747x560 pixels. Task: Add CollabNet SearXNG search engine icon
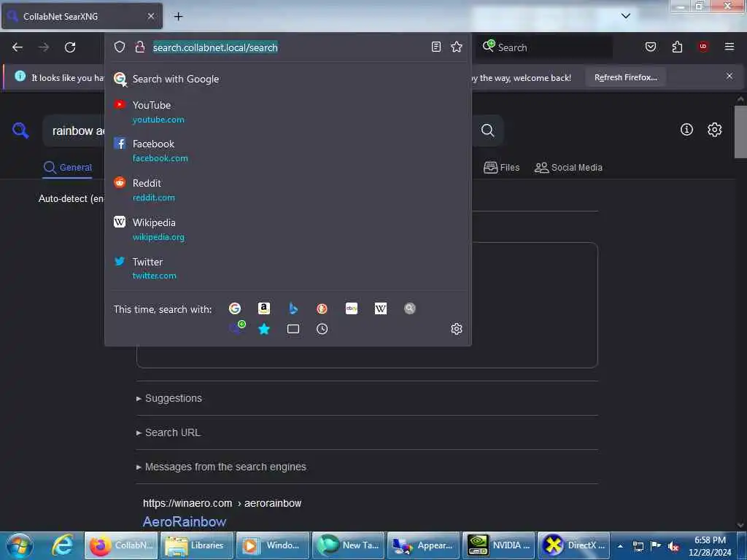click(x=236, y=328)
